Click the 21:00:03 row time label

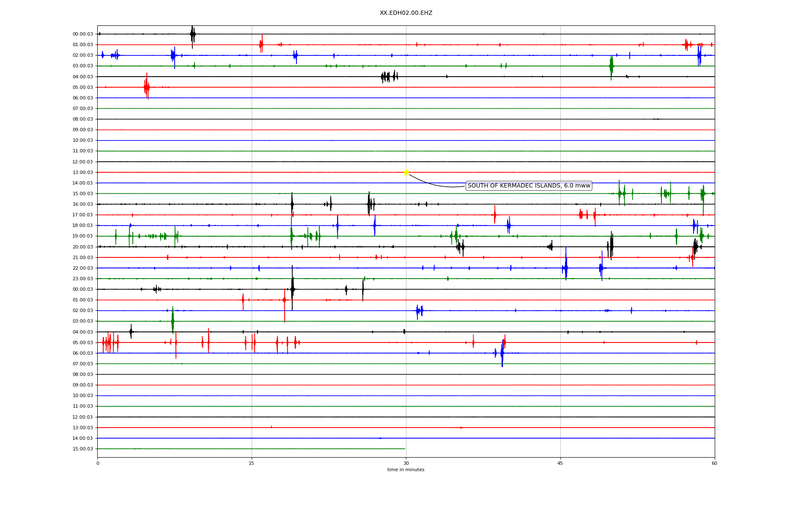pyautogui.click(x=83, y=258)
